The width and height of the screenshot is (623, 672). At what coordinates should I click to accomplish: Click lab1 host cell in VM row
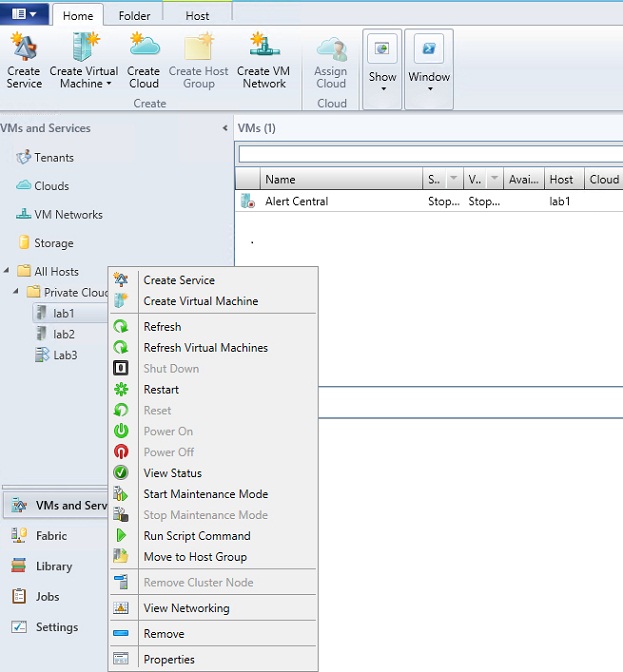click(560, 201)
